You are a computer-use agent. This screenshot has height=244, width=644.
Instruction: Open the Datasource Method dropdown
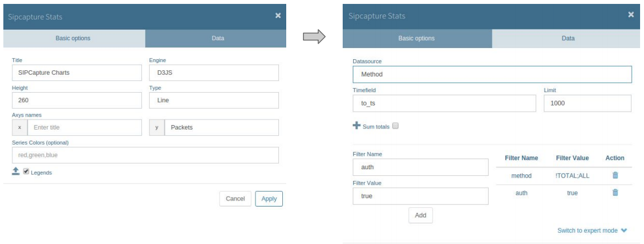point(492,75)
